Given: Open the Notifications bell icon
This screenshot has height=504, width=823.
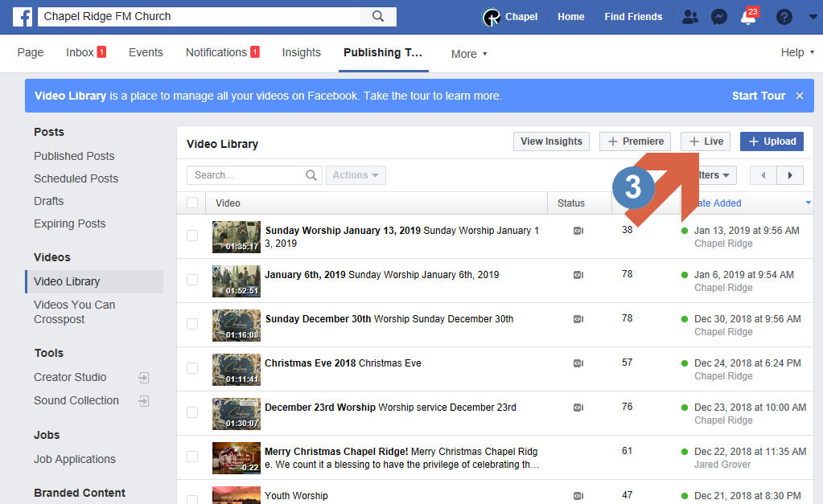Looking at the screenshot, I should [748, 17].
